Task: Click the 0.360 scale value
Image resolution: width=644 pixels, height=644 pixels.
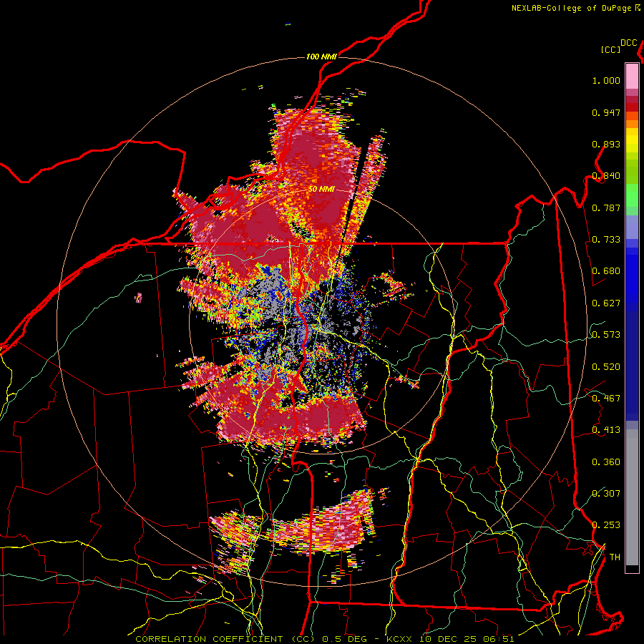Action: point(606,462)
